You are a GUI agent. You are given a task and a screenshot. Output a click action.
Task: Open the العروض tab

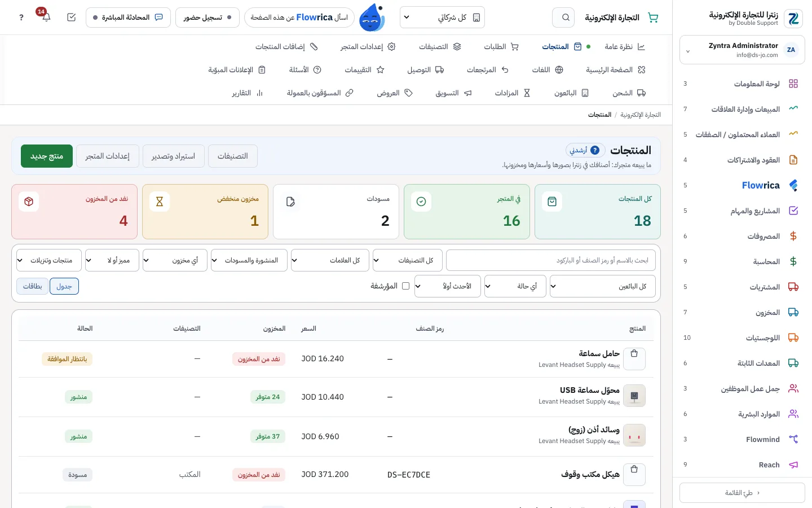pyautogui.click(x=395, y=93)
